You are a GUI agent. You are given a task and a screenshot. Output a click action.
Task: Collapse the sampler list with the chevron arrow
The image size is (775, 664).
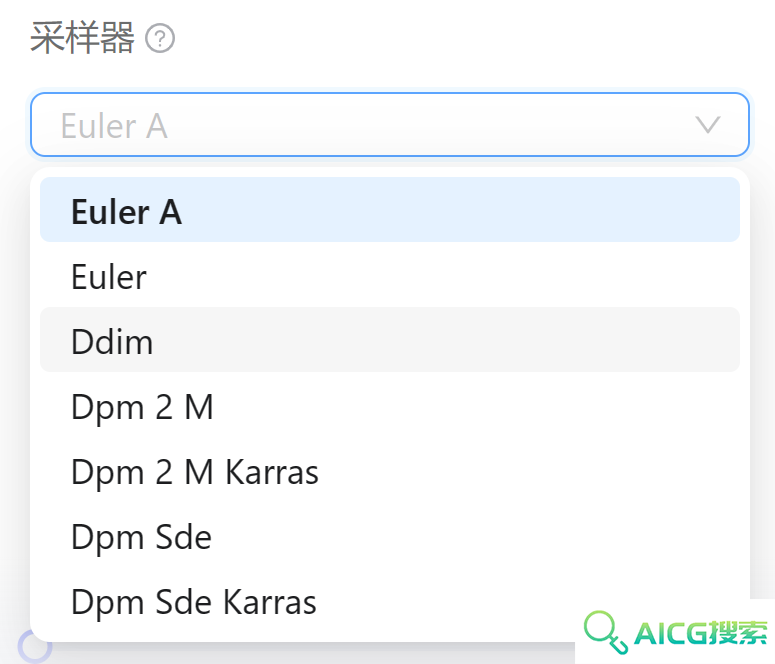click(x=707, y=125)
